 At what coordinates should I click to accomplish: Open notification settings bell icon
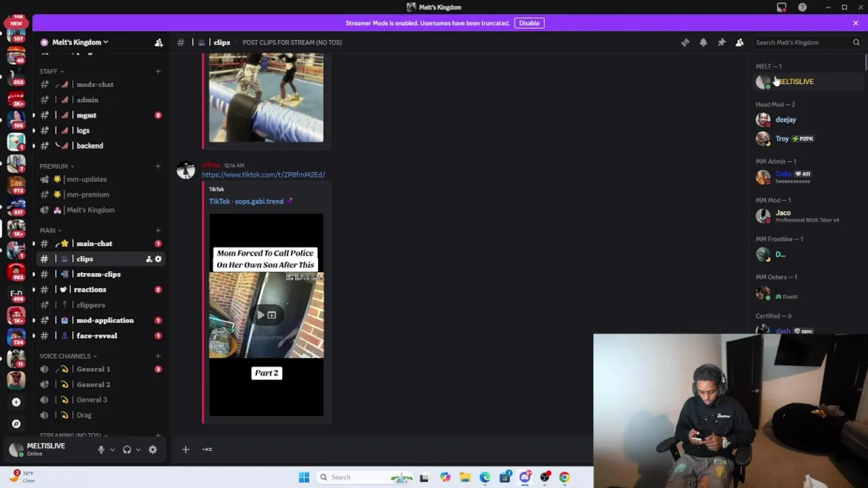703,42
